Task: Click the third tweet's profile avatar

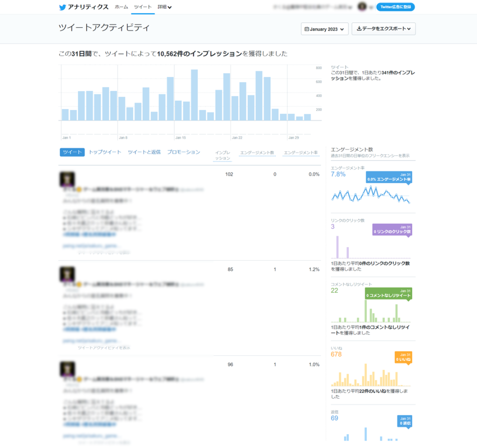Action: [x=67, y=369]
